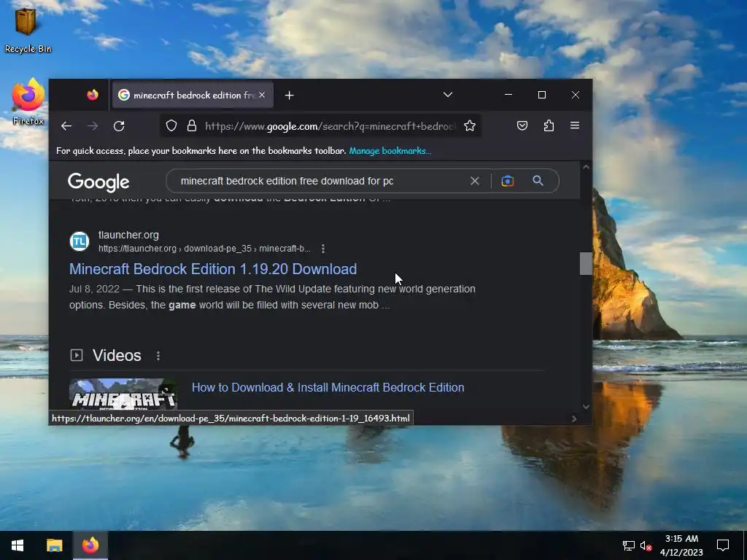Maximize the Firefox window
The width and height of the screenshot is (747, 560).
tap(542, 95)
